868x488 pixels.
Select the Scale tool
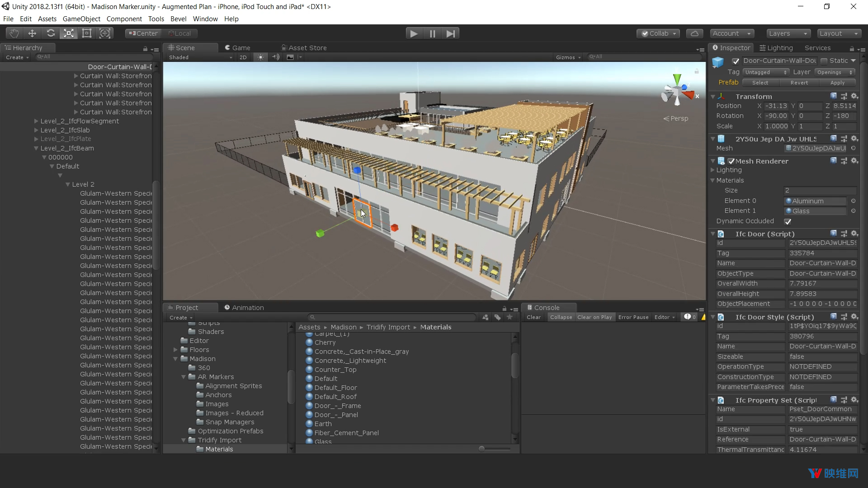[x=69, y=33]
